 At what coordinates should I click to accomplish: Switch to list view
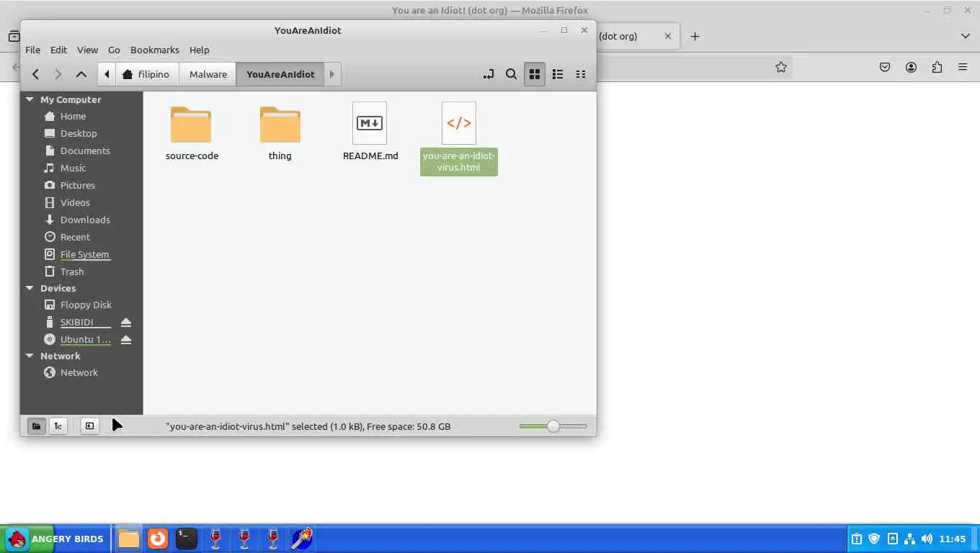(557, 74)
